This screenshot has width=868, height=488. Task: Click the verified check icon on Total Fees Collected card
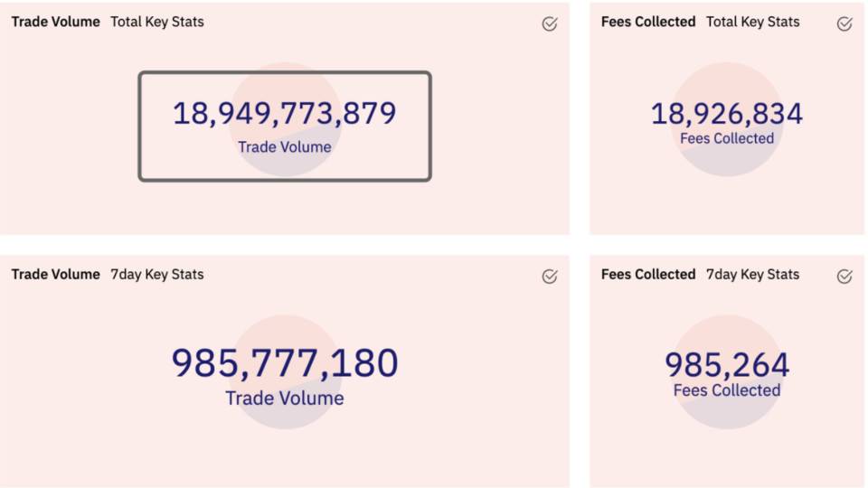[844, 23]
